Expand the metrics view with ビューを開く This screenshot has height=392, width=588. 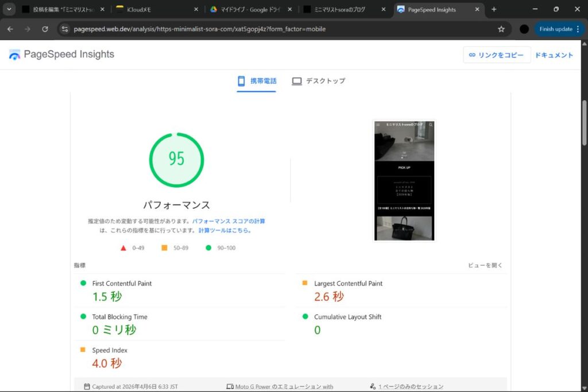485,265
